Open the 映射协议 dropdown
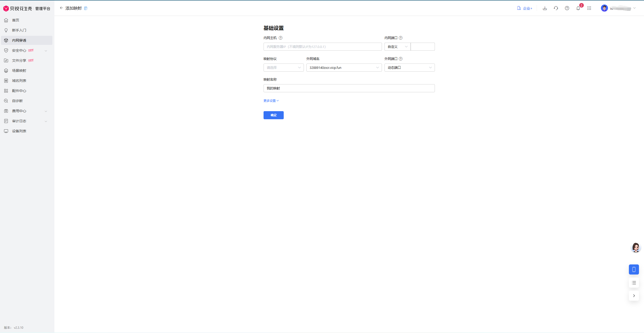 (x=283, y=68)
